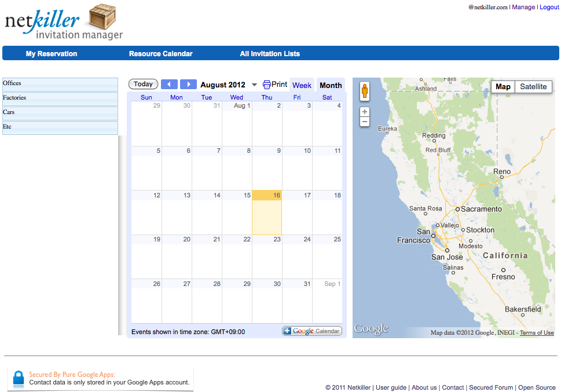Click San Jose on the map

coord(447,257)
